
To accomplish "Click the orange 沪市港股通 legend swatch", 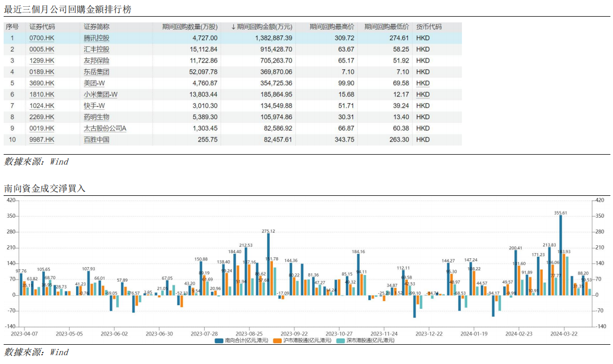I will click(x=277, y=341).
